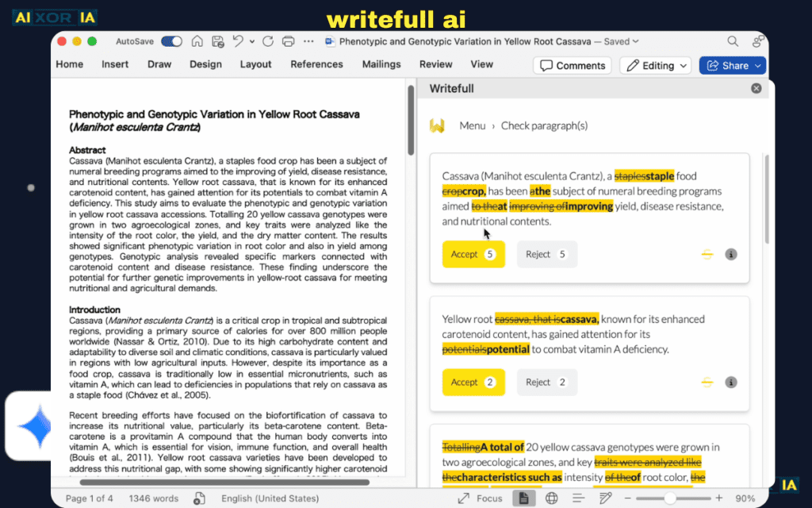Select Print Layout view icon in status bar
Image resolution: width=812 pixels, height=508 pixels.
(x=524, y=498)
